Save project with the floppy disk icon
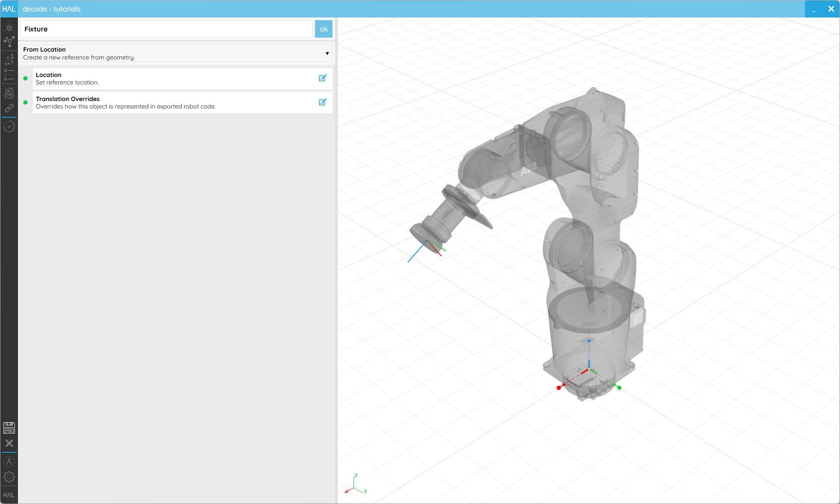The width and height of the screenshot is (840, 504). [x=9, y=427]
